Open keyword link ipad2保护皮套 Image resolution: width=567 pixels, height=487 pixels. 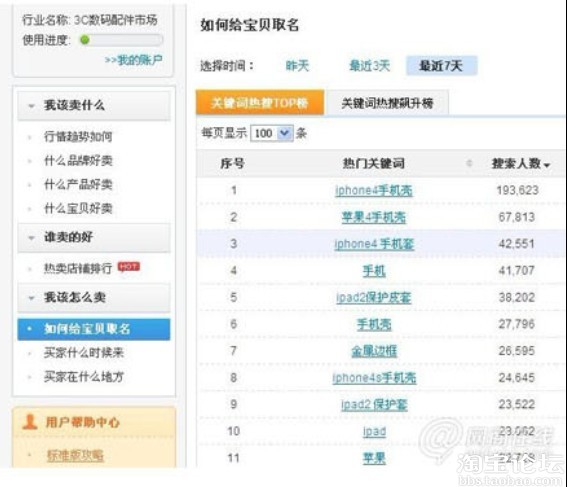pos(374,298)
